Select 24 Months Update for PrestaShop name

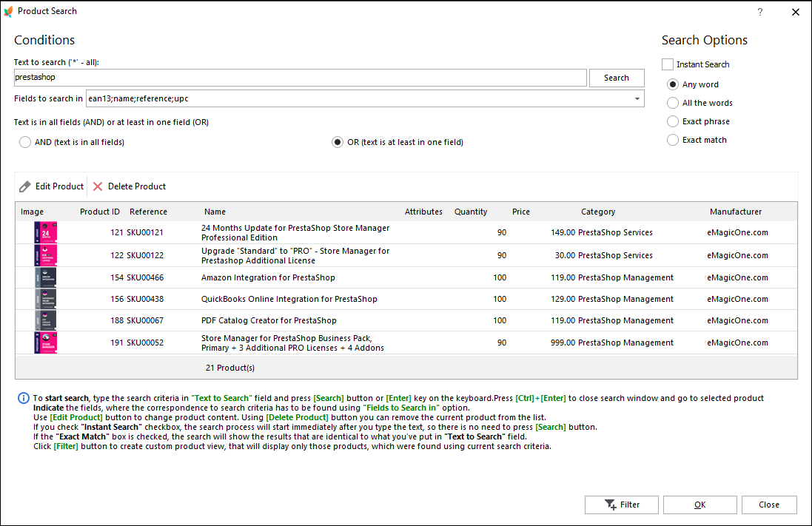click(x=295, y=232)
